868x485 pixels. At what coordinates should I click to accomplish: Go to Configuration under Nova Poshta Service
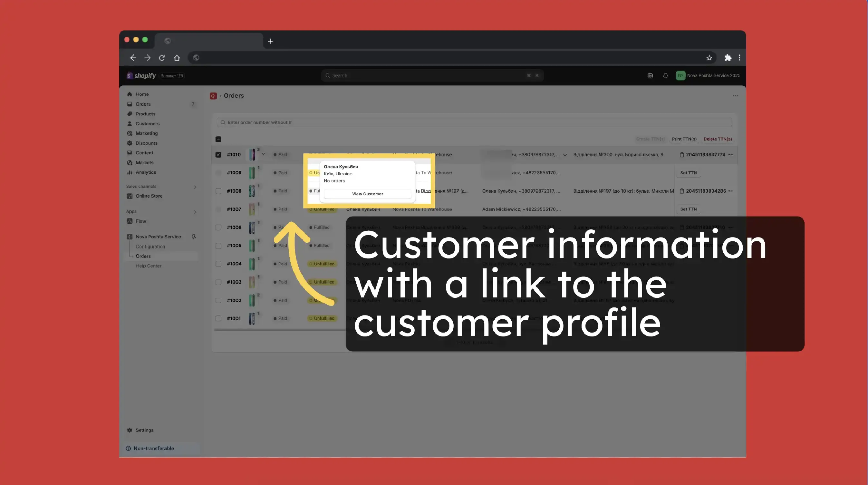click(x=150, y=247)
